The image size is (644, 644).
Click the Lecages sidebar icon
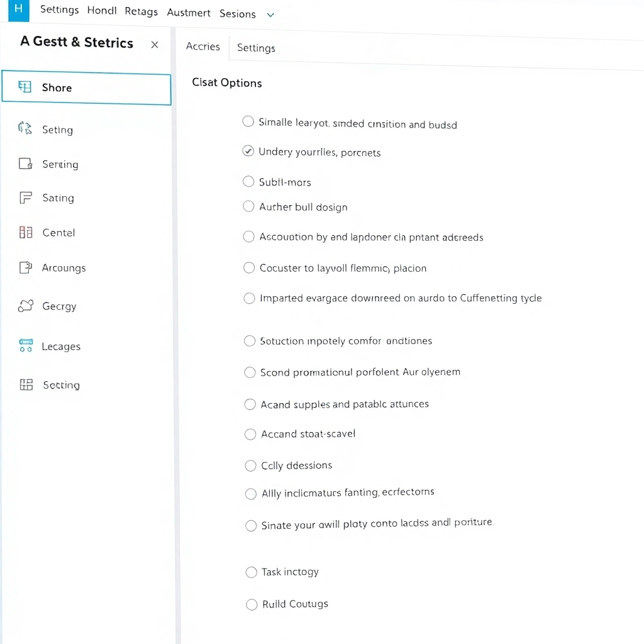[25, 345]
